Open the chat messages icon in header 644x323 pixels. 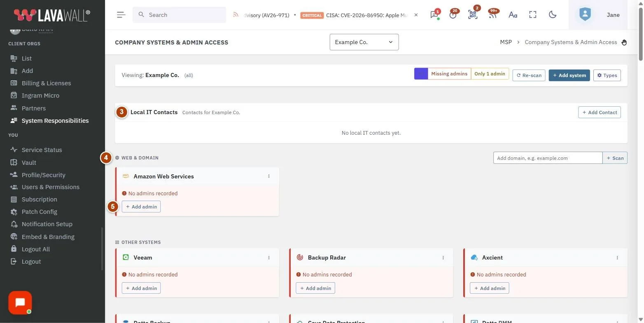(x=434, y=15)
